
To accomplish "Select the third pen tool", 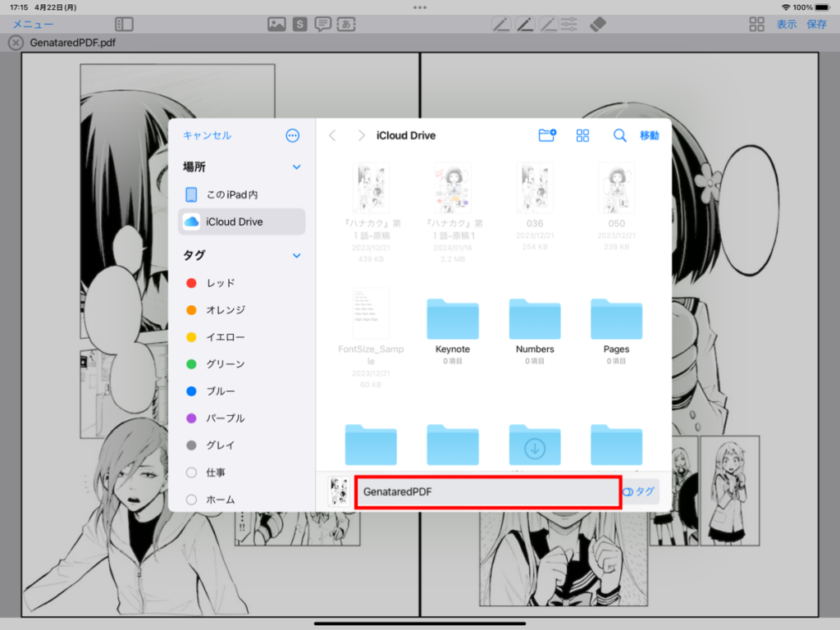I will tap(549, 24).
